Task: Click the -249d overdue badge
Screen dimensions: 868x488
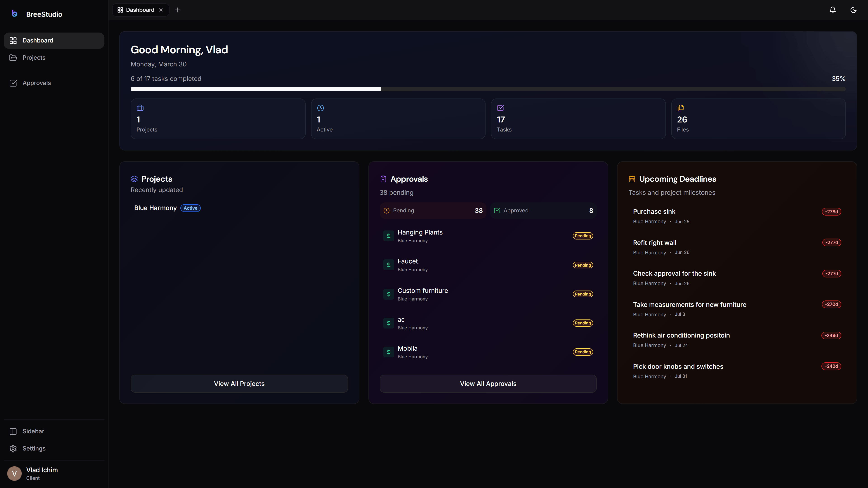Action: coord(831,335)
